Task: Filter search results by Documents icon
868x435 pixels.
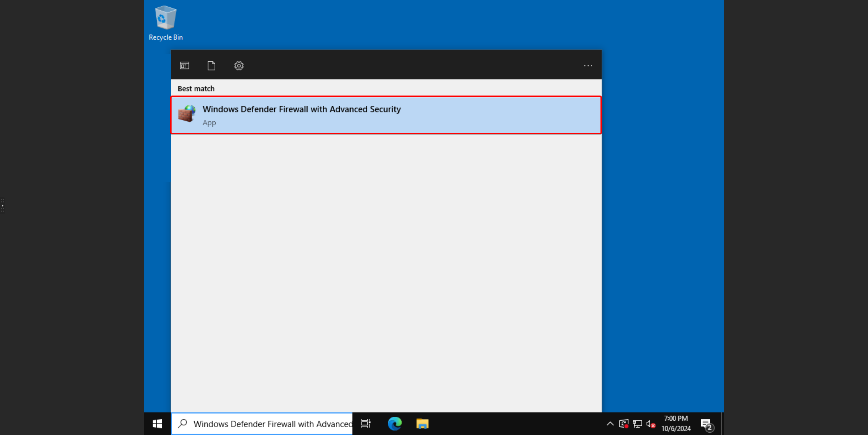Action: click(x=211, y=65)
